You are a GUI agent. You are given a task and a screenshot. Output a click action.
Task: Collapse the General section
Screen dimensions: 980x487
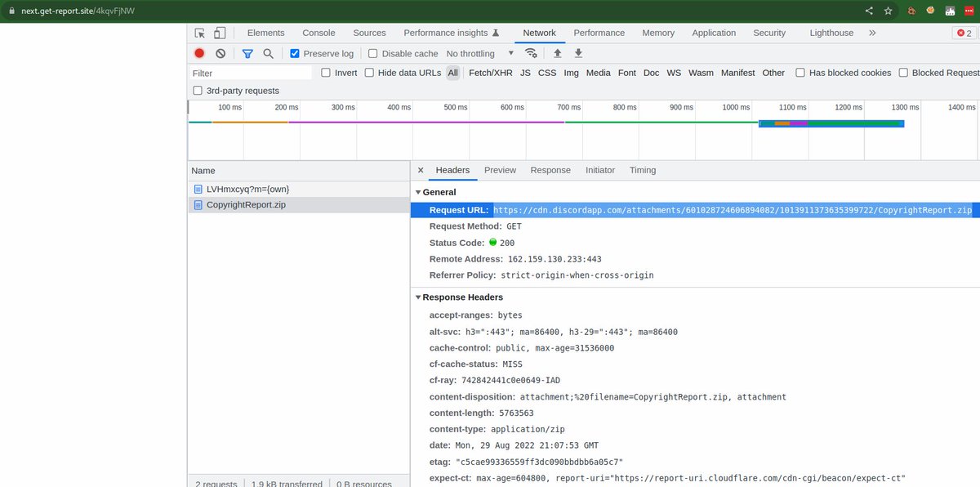[419, 192]
